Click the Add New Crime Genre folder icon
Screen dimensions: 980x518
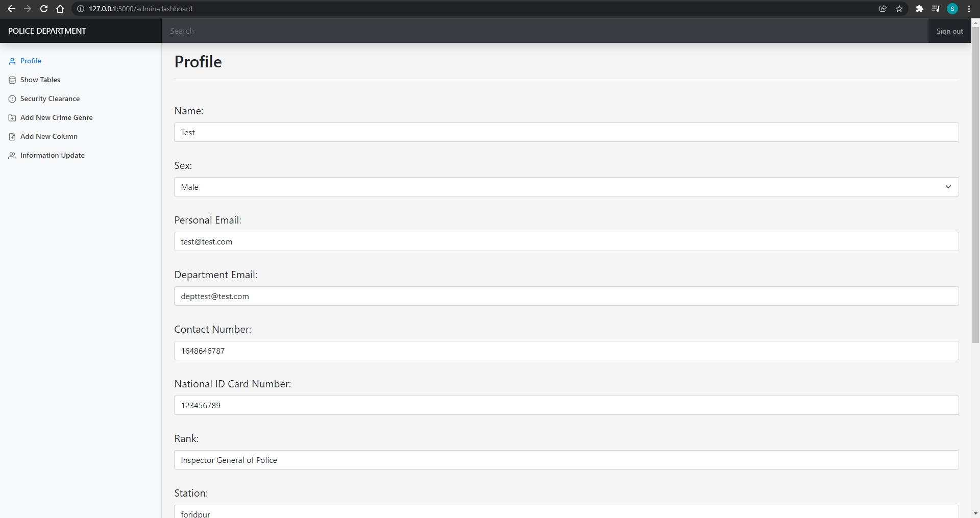coord(12,118)
